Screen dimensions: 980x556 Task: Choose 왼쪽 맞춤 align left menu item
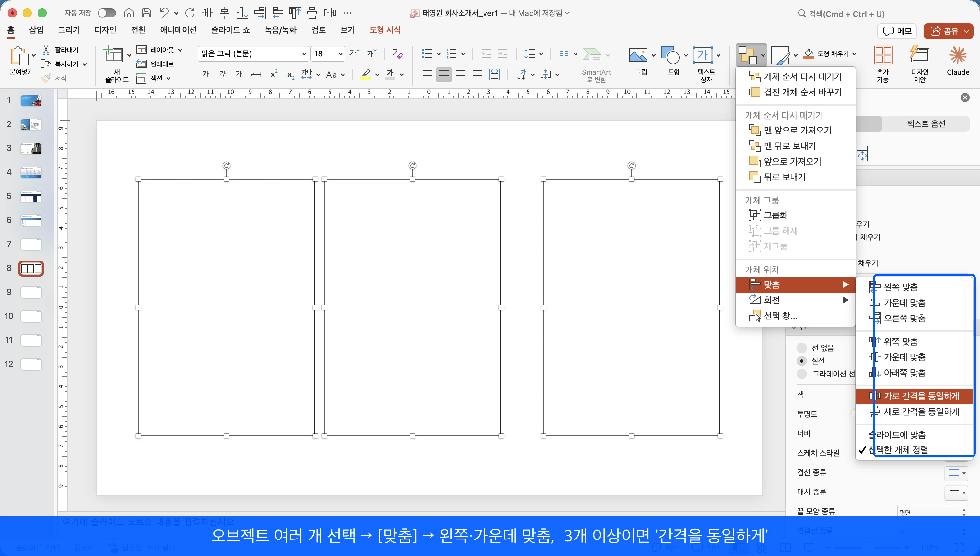point(914,287)
